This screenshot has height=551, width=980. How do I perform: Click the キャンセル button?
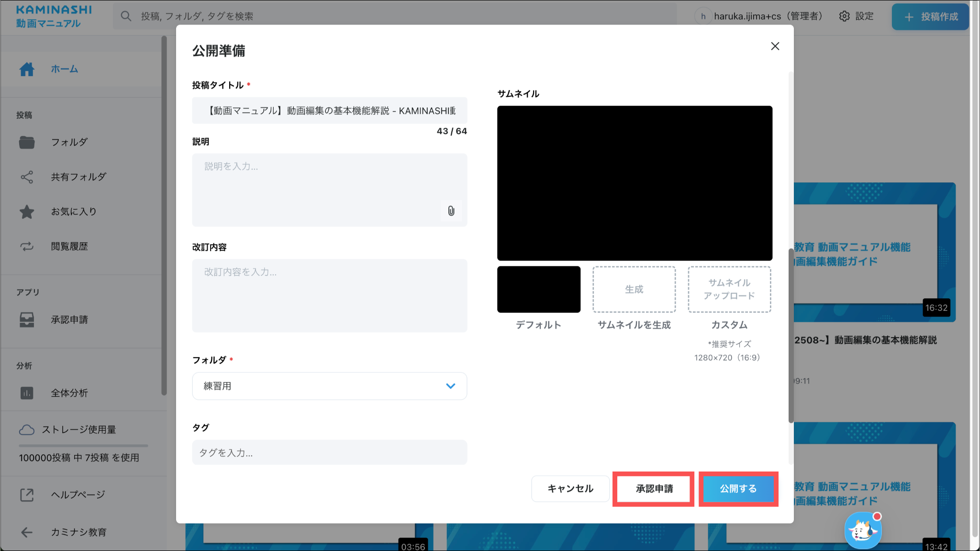(570, 488)
